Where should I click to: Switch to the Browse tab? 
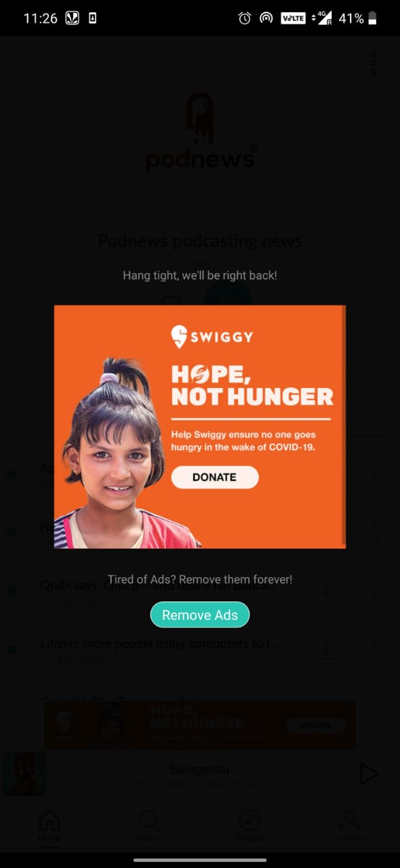(x=249, y=827)
